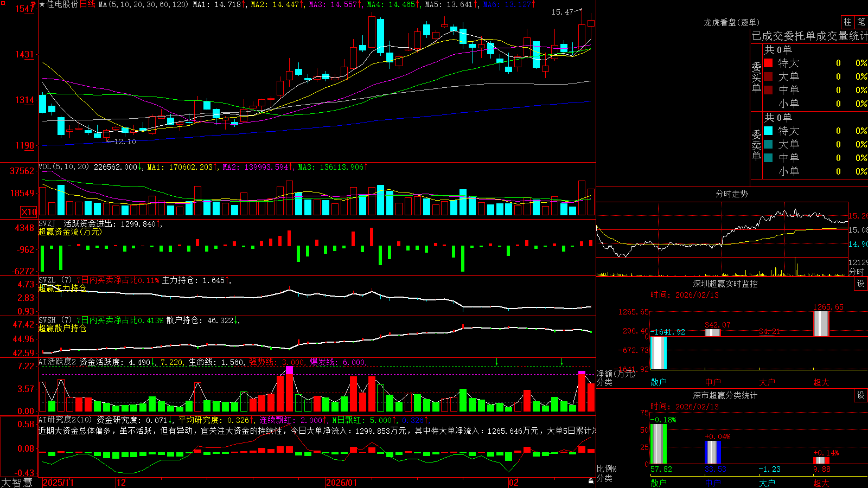Click the MA(5,10,20,30,60,120) indicator label
868x488 pixels.
[x=144, y=4]
